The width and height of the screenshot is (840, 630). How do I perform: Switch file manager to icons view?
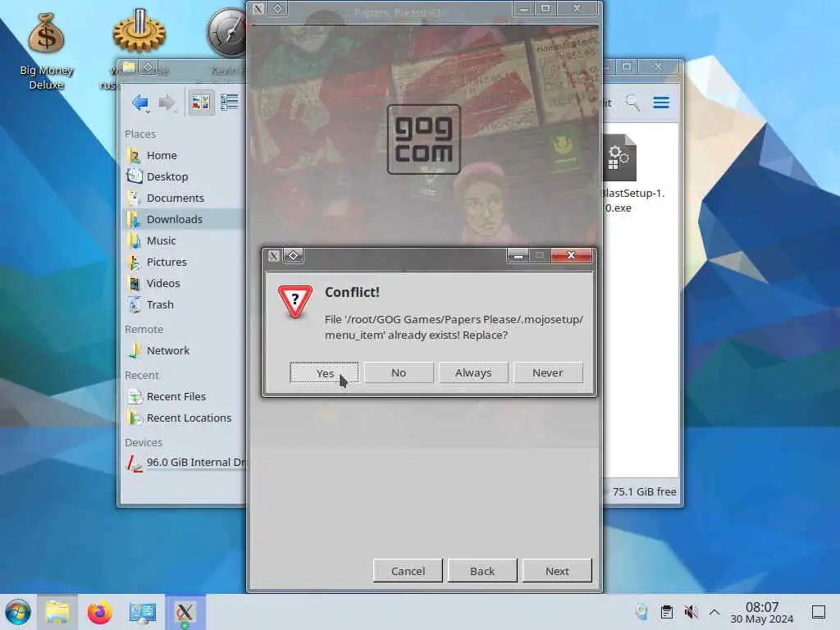tap(201, 103)
